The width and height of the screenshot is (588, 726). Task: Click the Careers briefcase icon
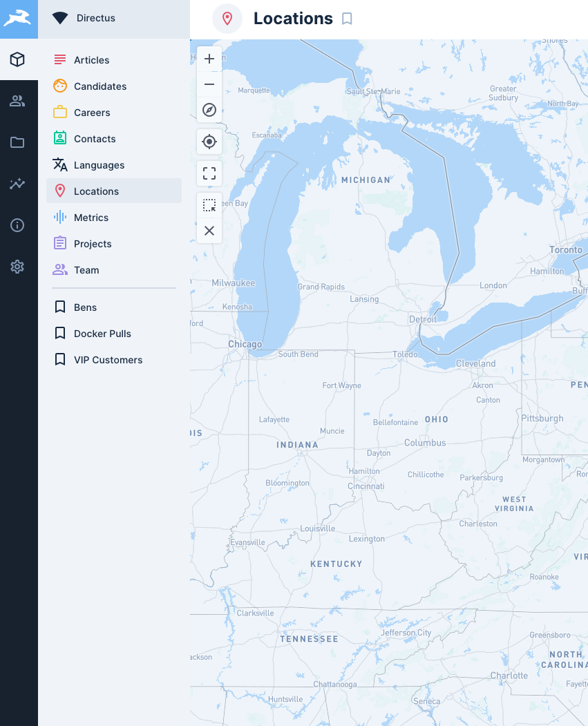[60, 113]
